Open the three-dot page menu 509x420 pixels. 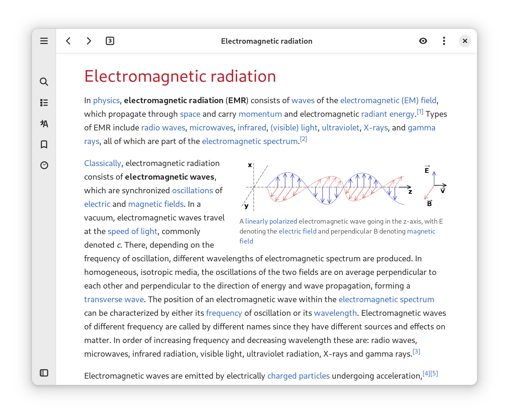(444, 41)
